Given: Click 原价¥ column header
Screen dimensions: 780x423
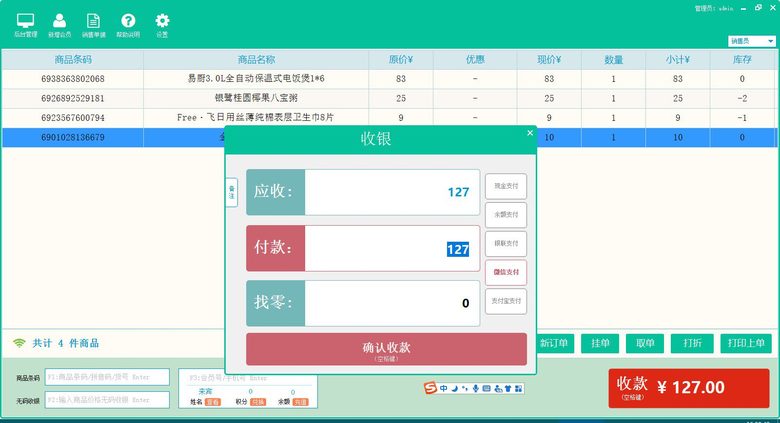Looking at the screenshot, I should pos(401,60).
